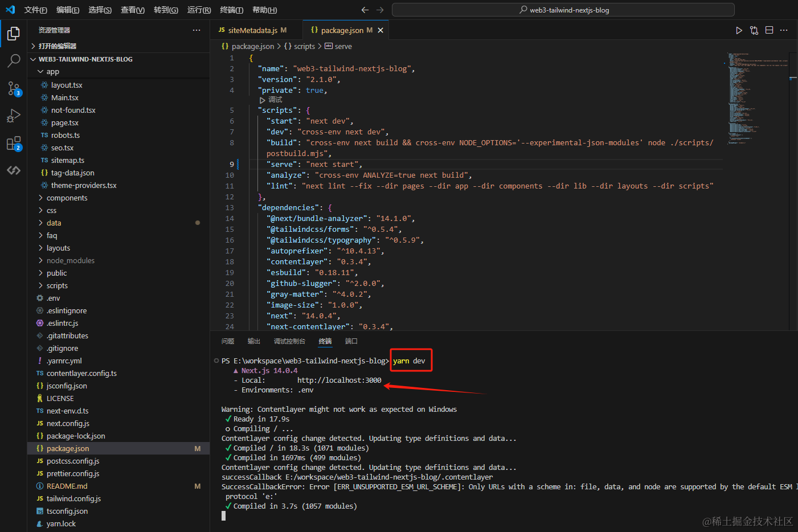Click the open changes compare icon
This screenshot has height=532, width=798.
pos(754,30)
